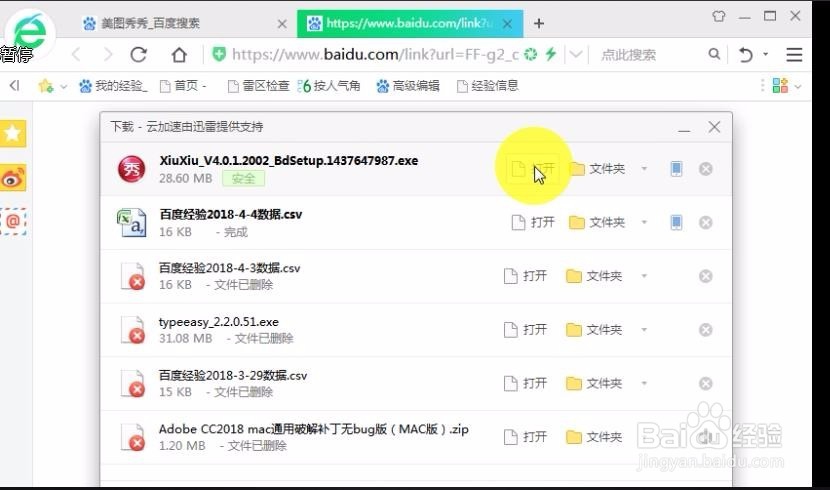The height and width of the screenshot is (490, 830).
Task: Close the download manager dialog
Action: (714, 127)
